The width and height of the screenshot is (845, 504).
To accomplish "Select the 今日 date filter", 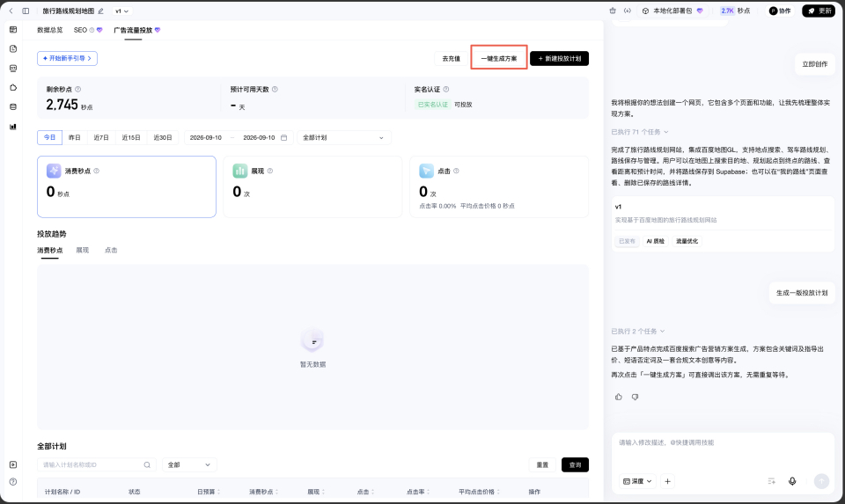I will pos(49,137).
